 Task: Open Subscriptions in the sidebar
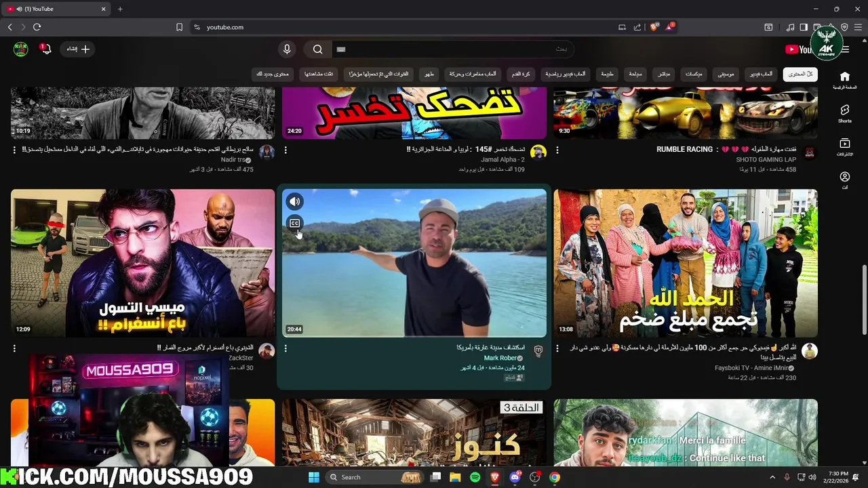pyautogui.click(x=844, y=147)
